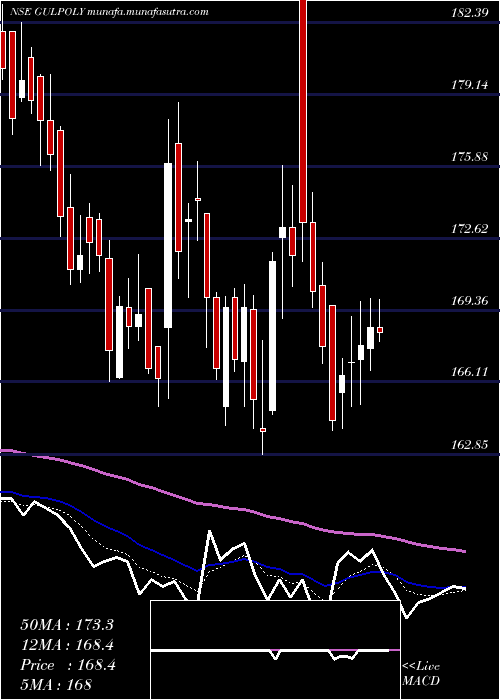
Task: Click inside the MACD indicator box
Action: point(275,650)
